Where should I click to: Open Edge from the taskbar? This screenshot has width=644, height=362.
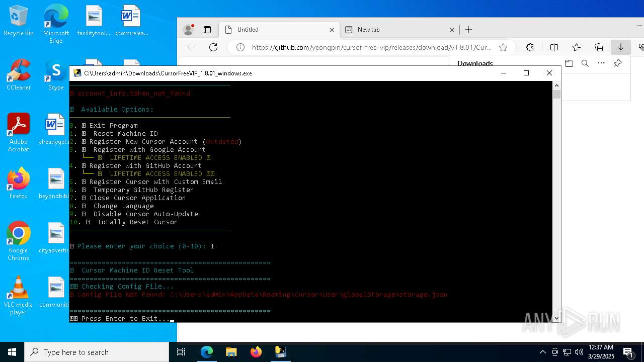click(x=207, y=352)
